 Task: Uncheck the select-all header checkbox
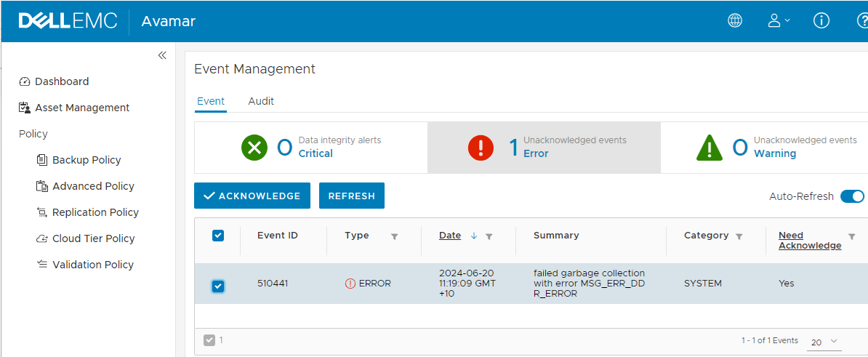218,236
